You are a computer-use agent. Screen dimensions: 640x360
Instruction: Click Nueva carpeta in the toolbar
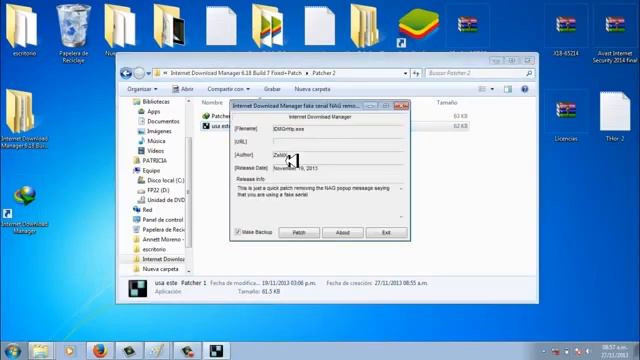(x=312, y=89)
